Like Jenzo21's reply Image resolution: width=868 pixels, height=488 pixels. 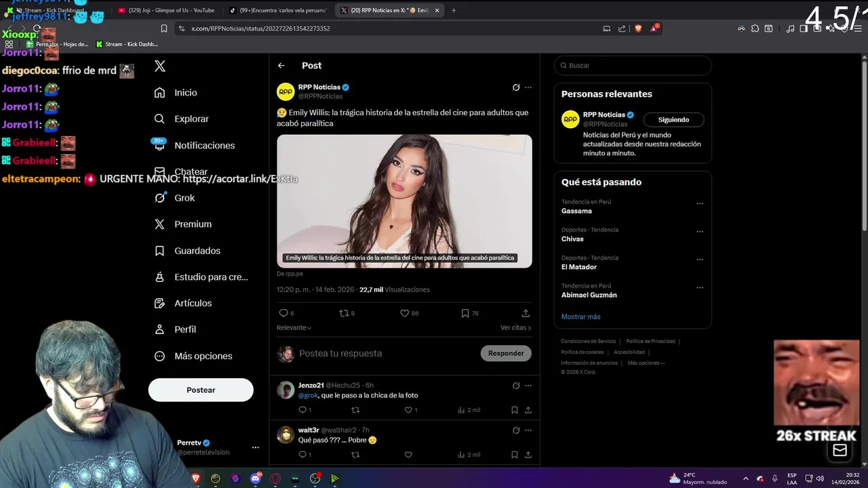(x=408, y=410)
